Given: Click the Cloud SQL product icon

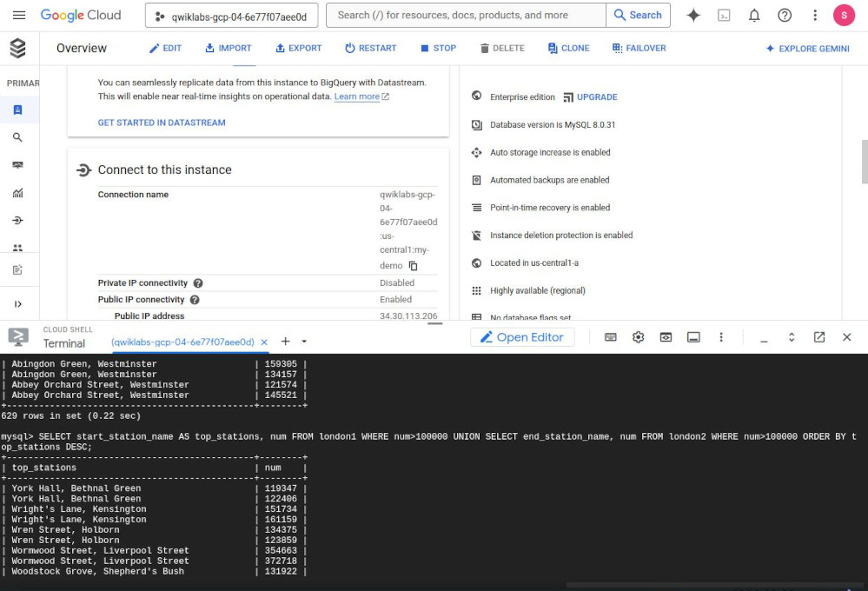Looking at the screenshot, I should [17, 48].
